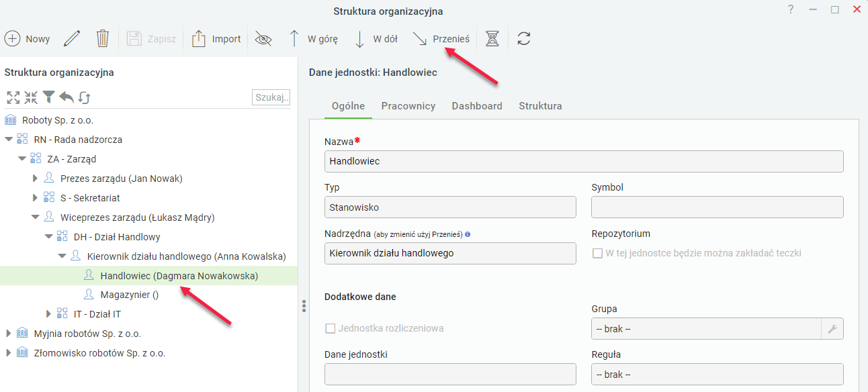Screen dimensions: 868x392
Task: Click the panel splitter handle dots
Action: point(304,306)
